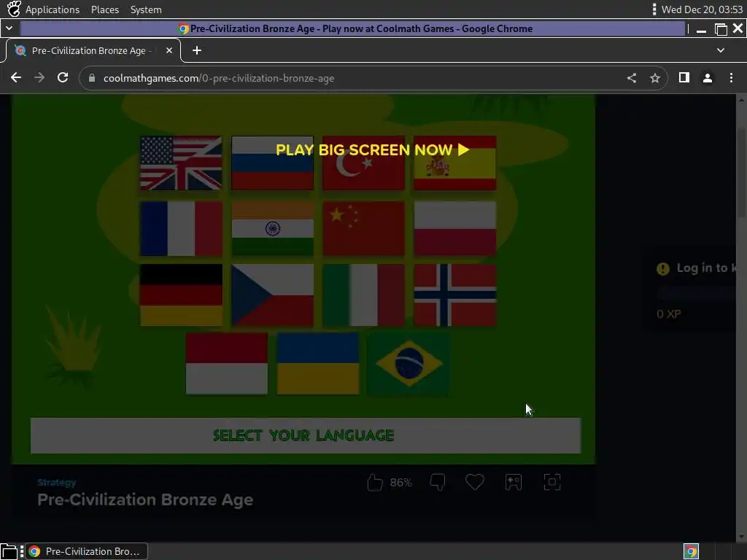Click the controller add-to-playlist icon
The image size is (747, 560).
(514, 483)
